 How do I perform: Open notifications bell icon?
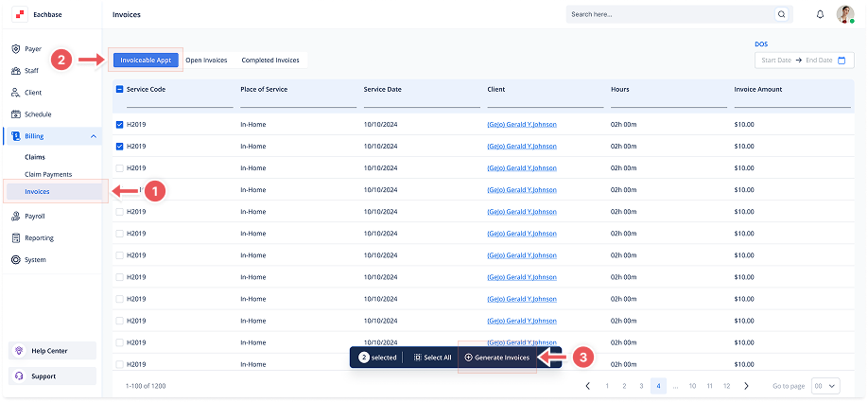(821, 14)
